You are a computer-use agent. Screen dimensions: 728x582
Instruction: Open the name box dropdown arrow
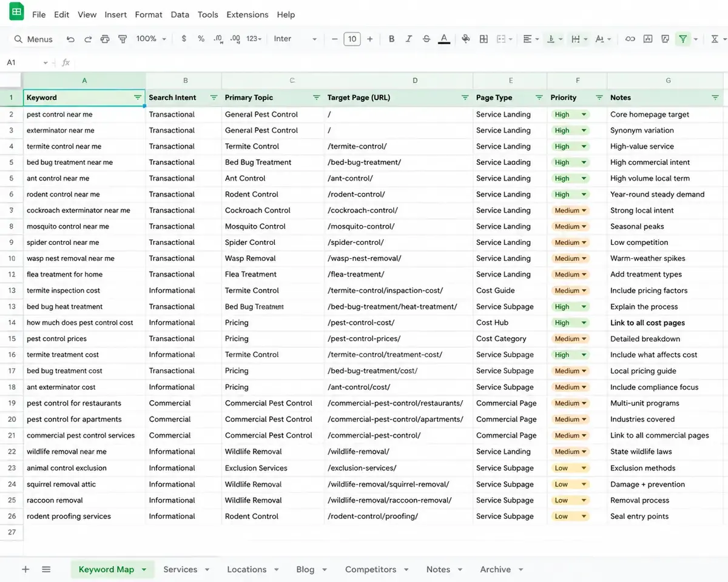point(45,62)
